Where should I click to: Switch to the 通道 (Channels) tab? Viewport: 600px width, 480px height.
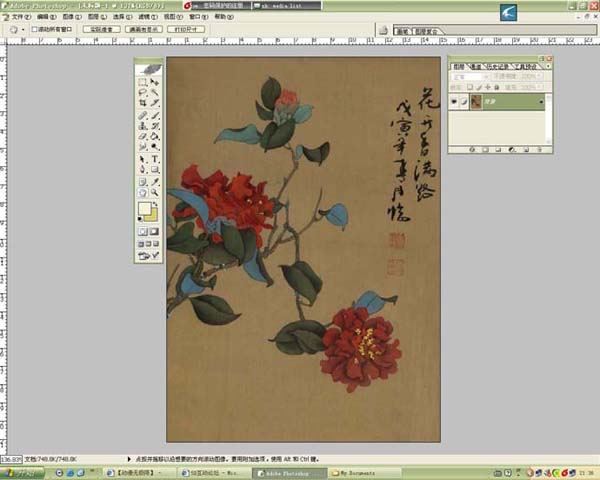pos(475,67)
